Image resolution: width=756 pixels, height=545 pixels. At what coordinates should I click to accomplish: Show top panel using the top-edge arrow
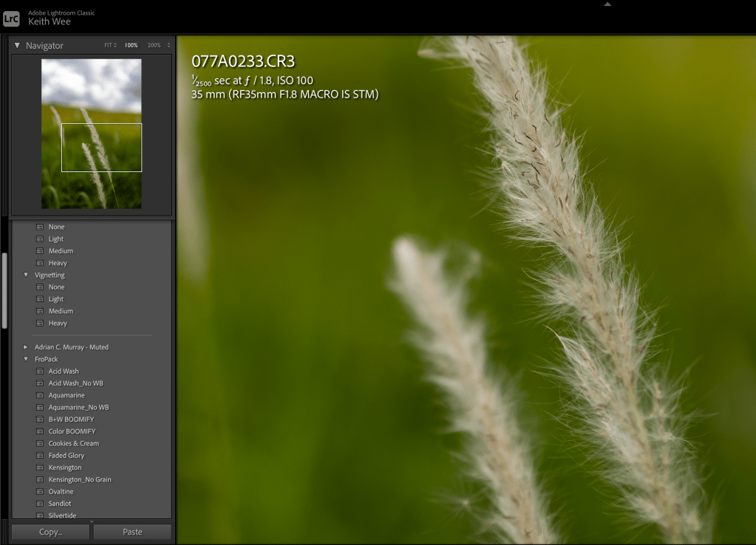607,4
